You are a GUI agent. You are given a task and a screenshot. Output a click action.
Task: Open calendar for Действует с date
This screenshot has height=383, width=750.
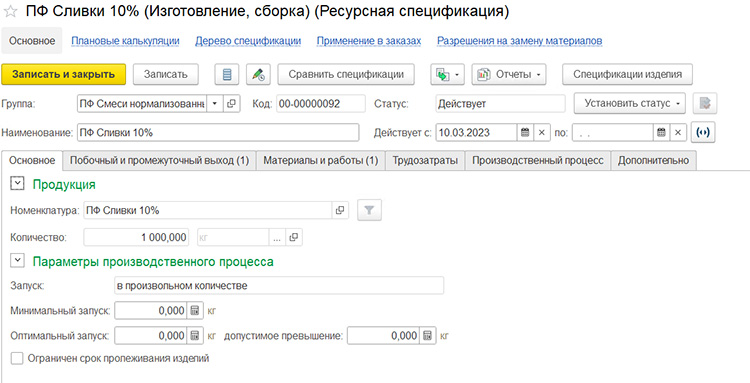[525, 133]
